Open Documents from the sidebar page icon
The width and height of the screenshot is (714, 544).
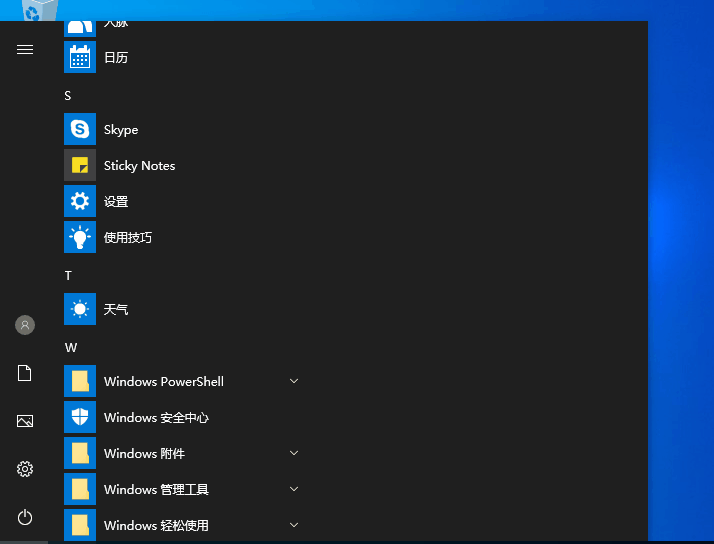(x=25, y=373)
